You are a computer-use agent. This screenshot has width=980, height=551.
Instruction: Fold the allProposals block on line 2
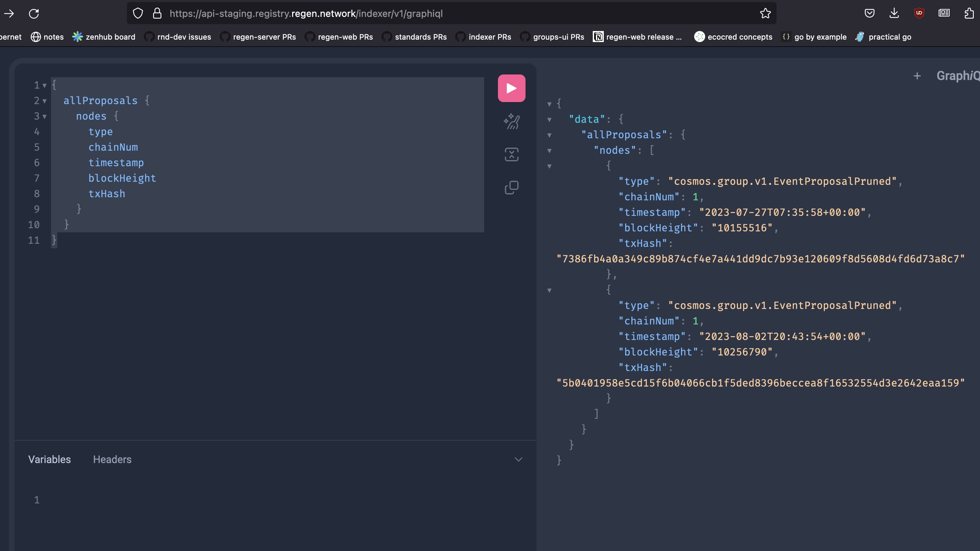(x=44, y=101)
